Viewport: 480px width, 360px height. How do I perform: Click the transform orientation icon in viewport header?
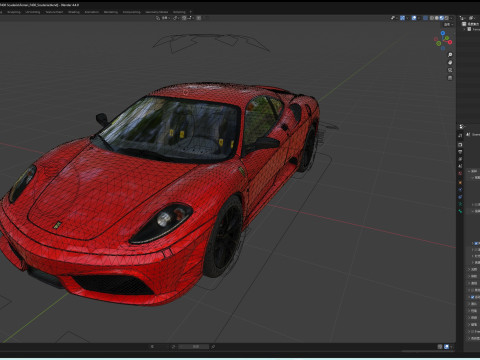(x=158, y=18)
